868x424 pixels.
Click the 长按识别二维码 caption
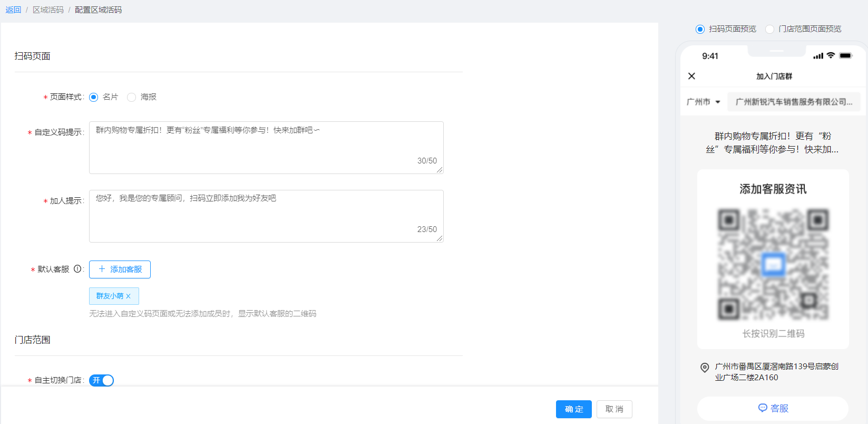[773, 334]
